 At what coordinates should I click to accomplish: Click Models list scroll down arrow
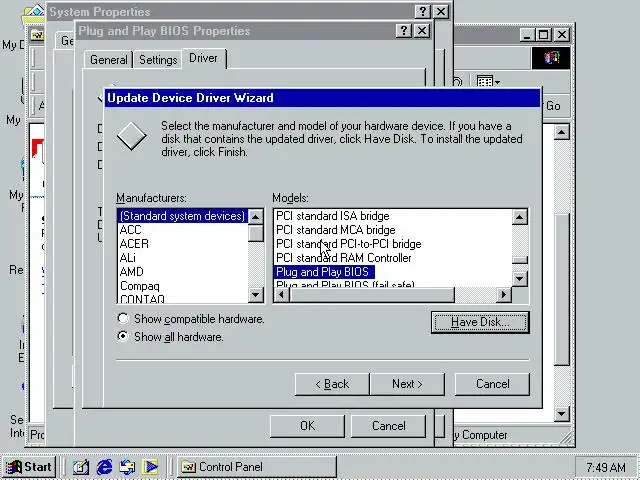[520, 279]
